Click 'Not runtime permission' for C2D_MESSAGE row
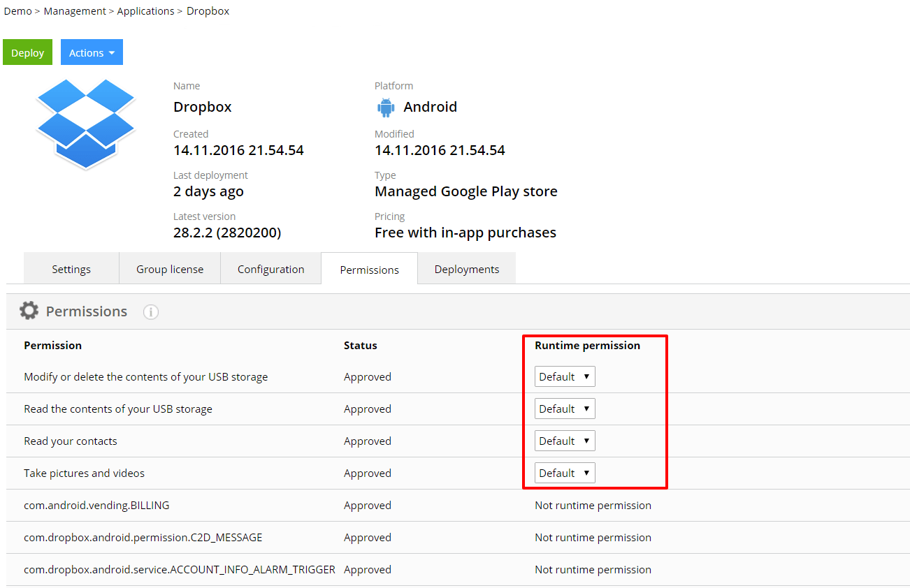The width and height of the screenshot is (910, 588). [x=593, y=537]
